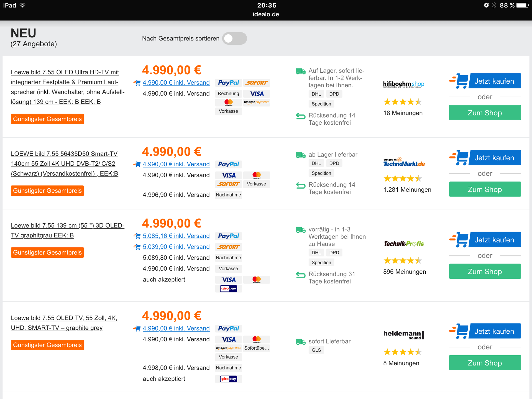
Task: Click the amazon payments icon in first offer
Action: point(256,102)
